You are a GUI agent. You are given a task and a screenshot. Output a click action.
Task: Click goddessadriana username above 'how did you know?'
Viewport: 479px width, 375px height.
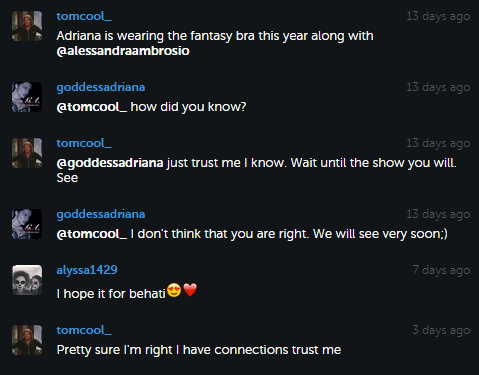pyautogui.click(x=101, y=87)
